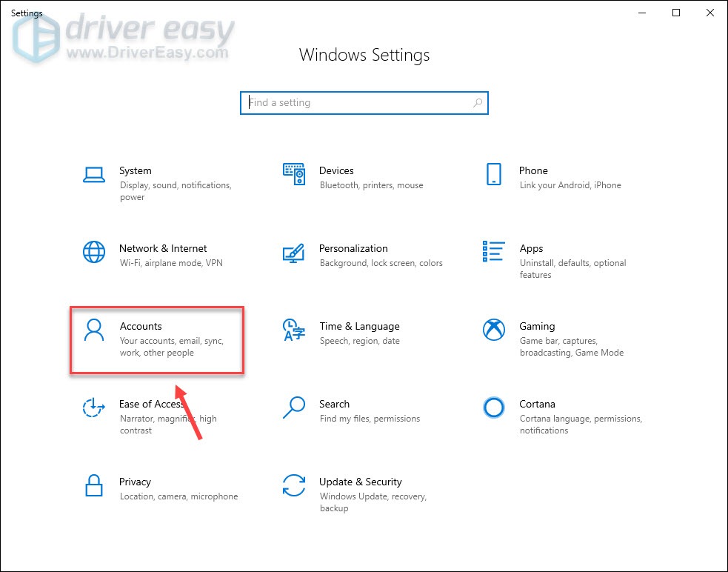Select the Accounts title
The image size is (728, 572).
[x=141, y=326]
